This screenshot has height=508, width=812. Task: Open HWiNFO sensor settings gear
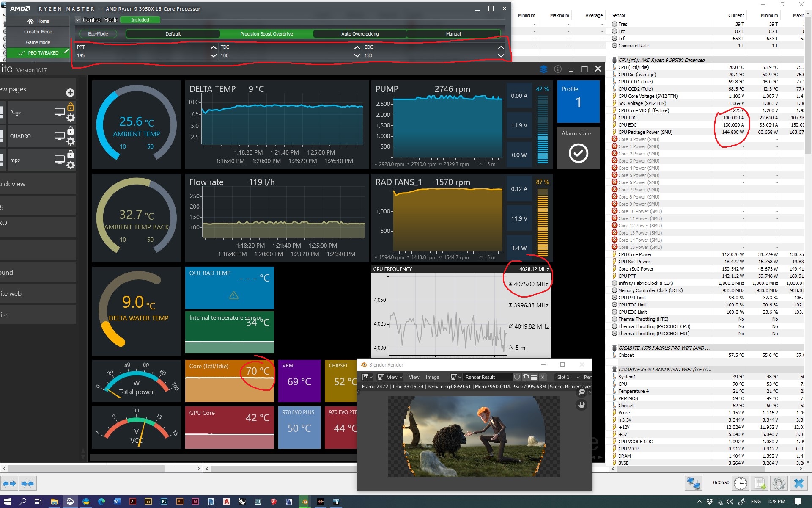pos(779,483)
